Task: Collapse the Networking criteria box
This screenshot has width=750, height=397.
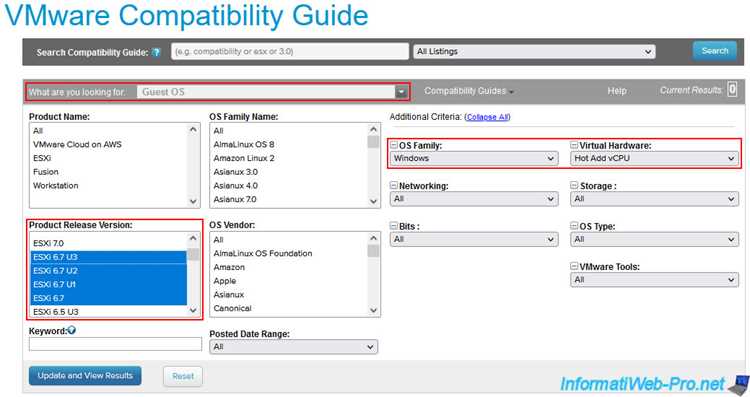Action: (394, 186)
